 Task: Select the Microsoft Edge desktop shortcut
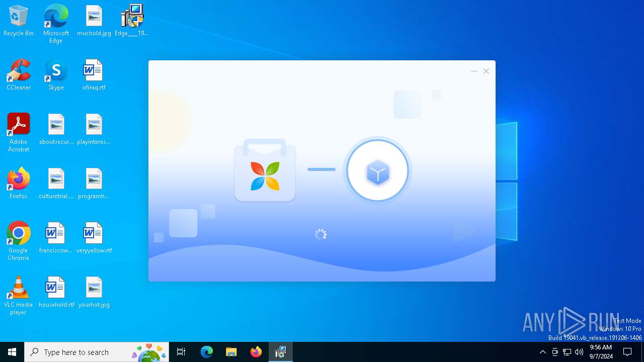pyautogui.click(x=56, y=24)
